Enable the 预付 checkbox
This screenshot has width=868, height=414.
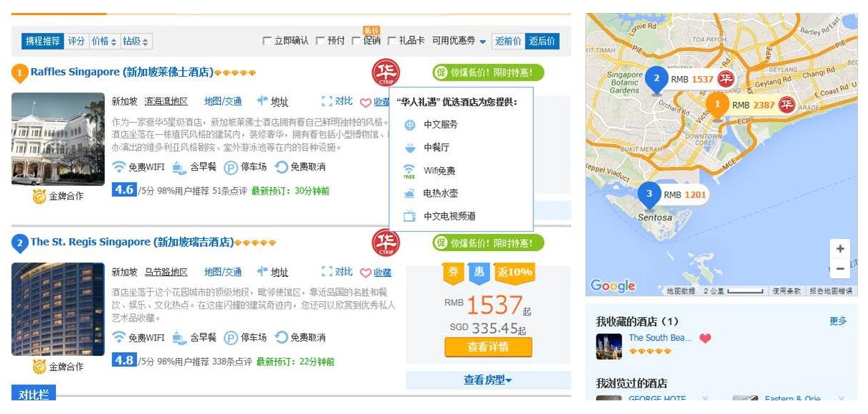click(320, 42)
